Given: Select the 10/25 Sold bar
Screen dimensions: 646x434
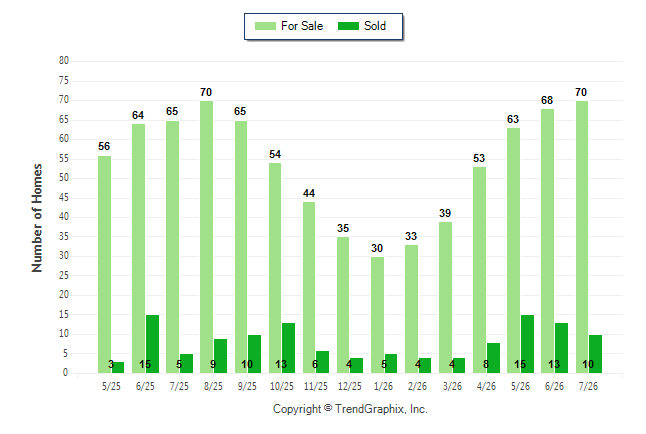Looking at the screenshot, I should 288,348.
